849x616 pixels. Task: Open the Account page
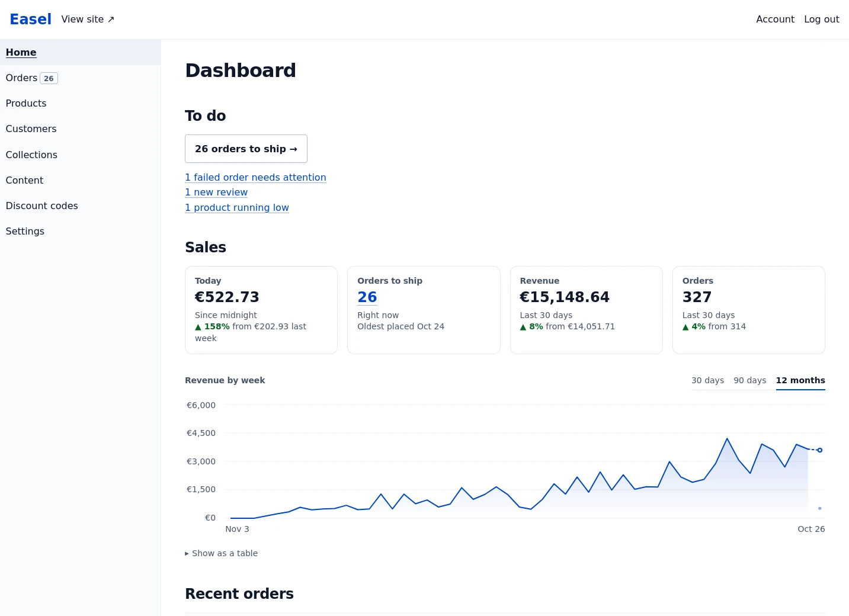[775, 20]
